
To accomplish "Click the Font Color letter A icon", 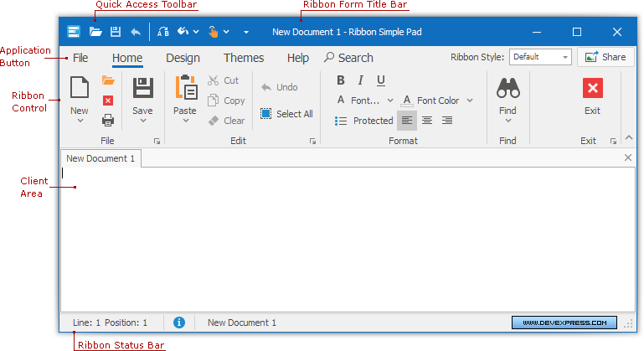I will click(x=406, y=101).
